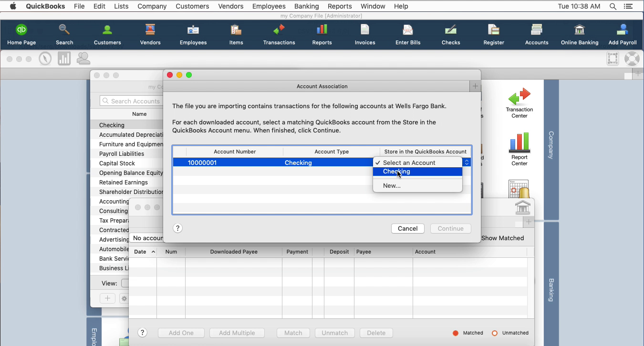This screenshot has height=346, width=644.
Task: Click the Account Type column header
Action: coord(332,152)
